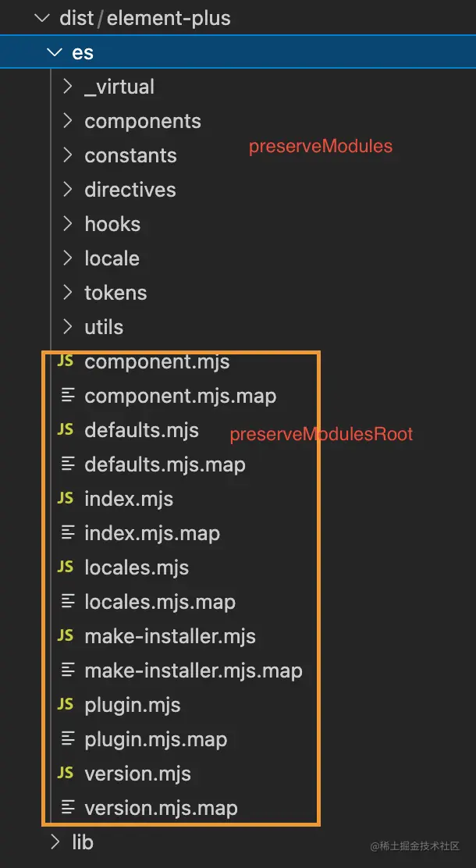Open the component.mjs.map file
The image size is (476, 868).
(180, 396)
